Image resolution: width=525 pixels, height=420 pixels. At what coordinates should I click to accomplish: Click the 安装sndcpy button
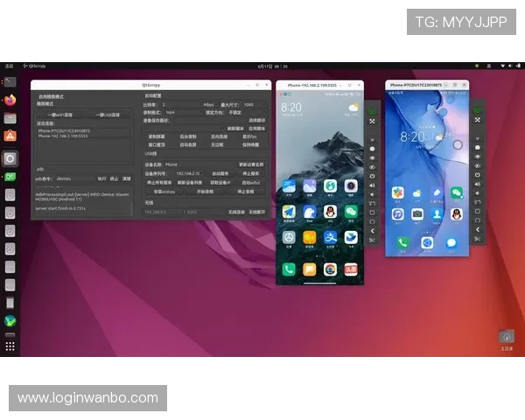click(164, 192)
